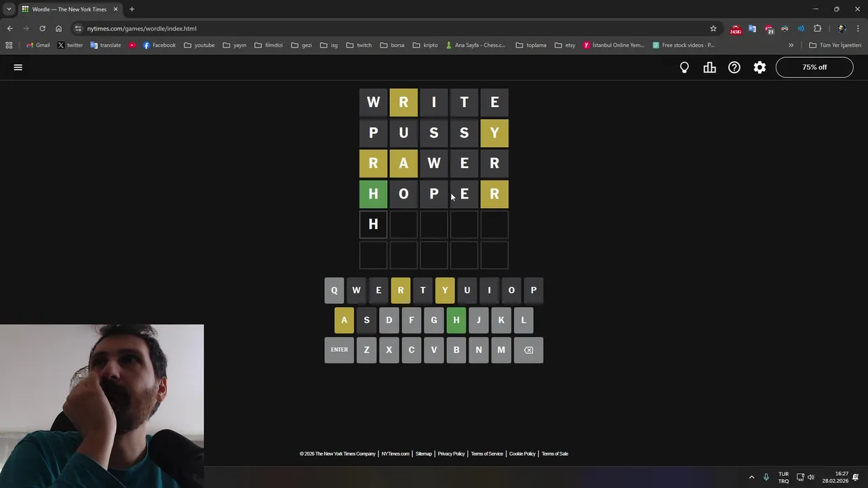Click the browser address bar URL
Image resolution: width=868 pixels, height=488 pixels.
pyautogui.click(x=142, y=28)
